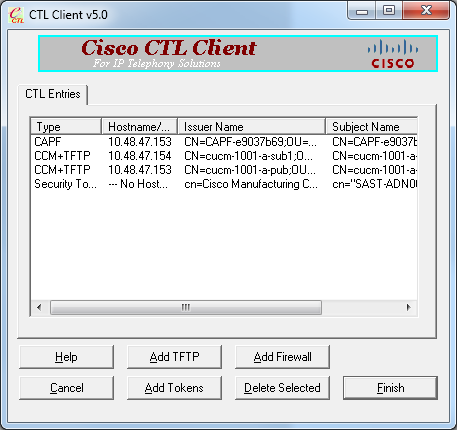Sort by the Type column header
Image resolution: width=457 pixels, height=430 pixels.
tap(66, 127)
